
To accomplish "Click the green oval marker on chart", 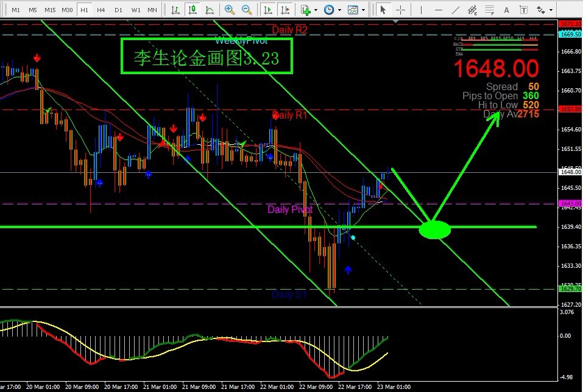I will (435, 229).
